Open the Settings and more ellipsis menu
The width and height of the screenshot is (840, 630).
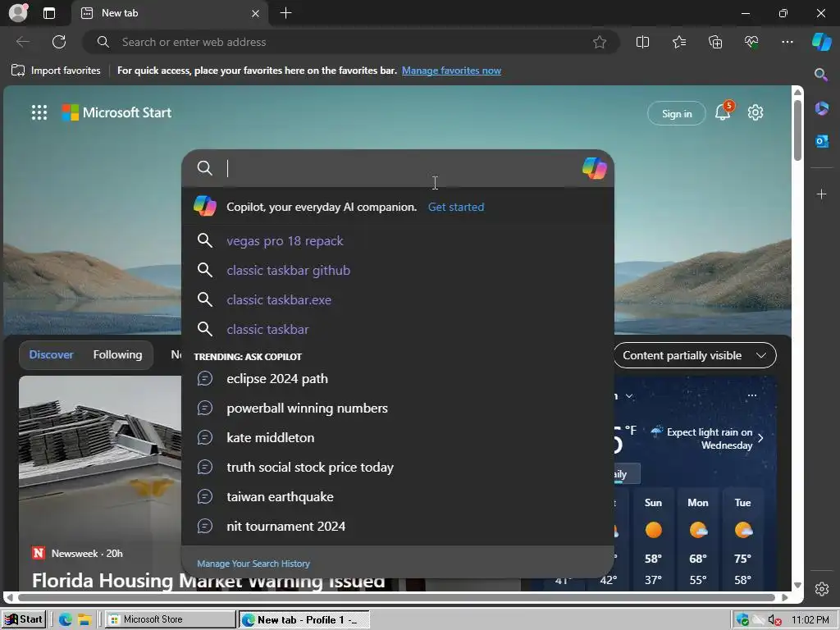[x=787, y=42]
